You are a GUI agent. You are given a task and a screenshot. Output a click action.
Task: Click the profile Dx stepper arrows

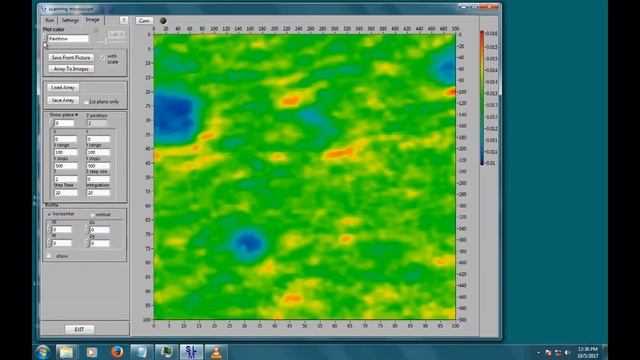point(87,230)
